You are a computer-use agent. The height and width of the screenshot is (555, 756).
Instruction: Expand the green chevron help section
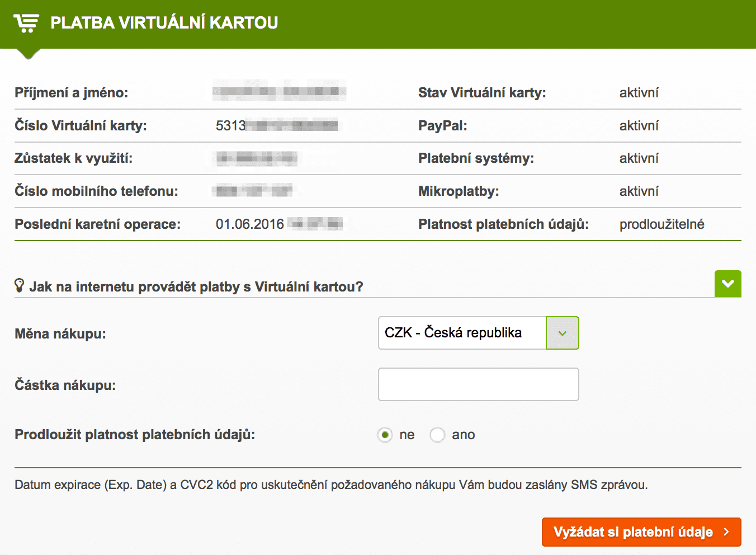(727, 284)
